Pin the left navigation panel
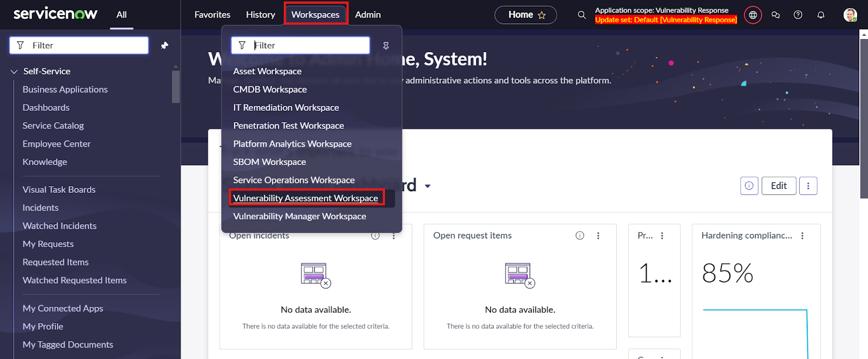The width and height of the screenshot is (868, 359). (164, 46)
